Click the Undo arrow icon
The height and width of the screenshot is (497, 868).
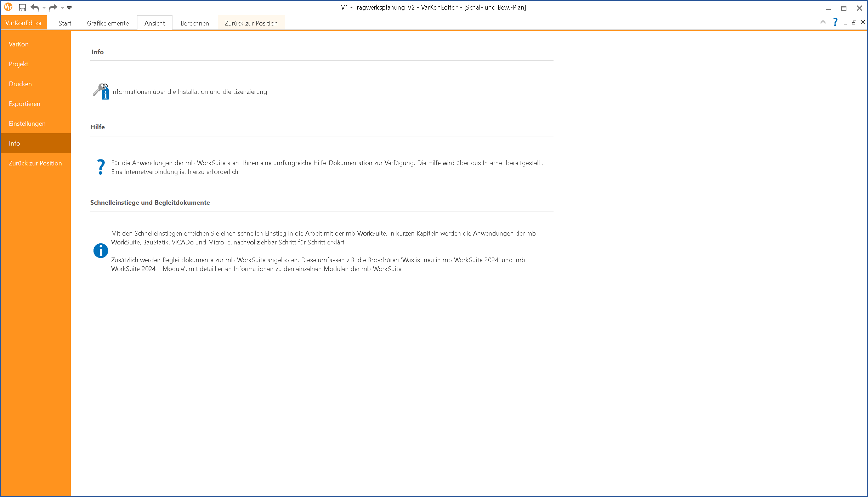point(35,7)
